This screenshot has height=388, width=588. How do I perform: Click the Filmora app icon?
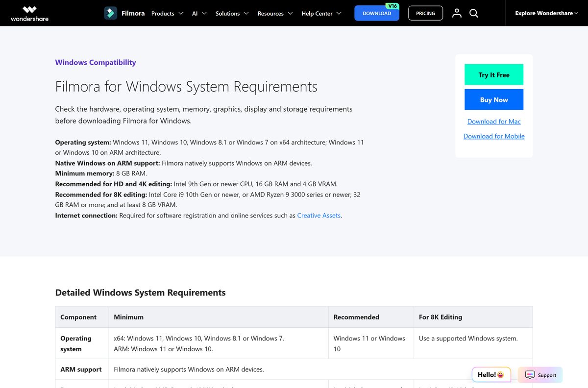click(111, 13)
